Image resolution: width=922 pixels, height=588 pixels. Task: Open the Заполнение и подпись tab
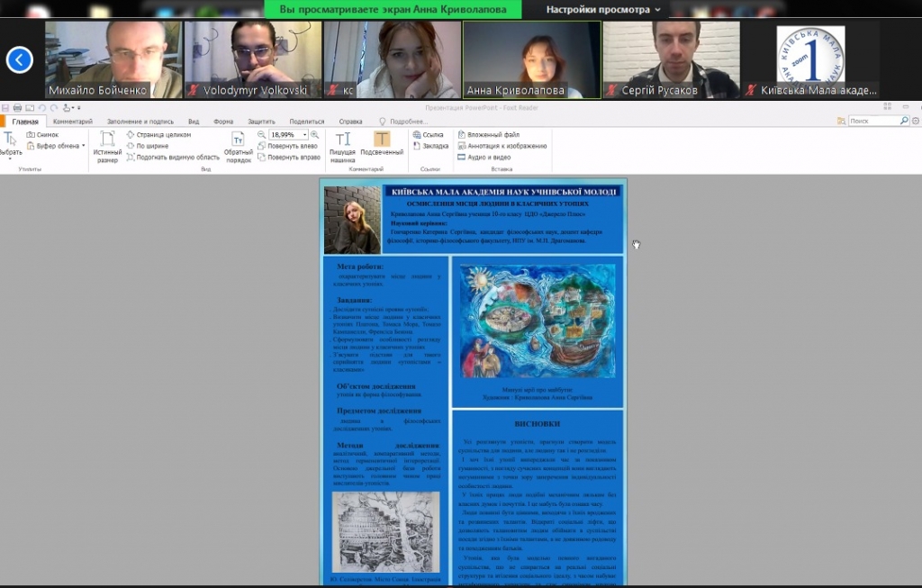[140, 122]
